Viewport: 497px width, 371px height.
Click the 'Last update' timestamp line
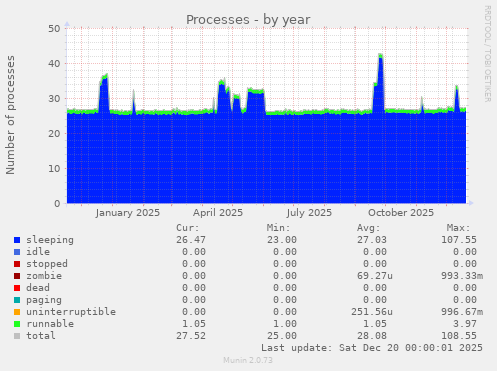point(372,348)
